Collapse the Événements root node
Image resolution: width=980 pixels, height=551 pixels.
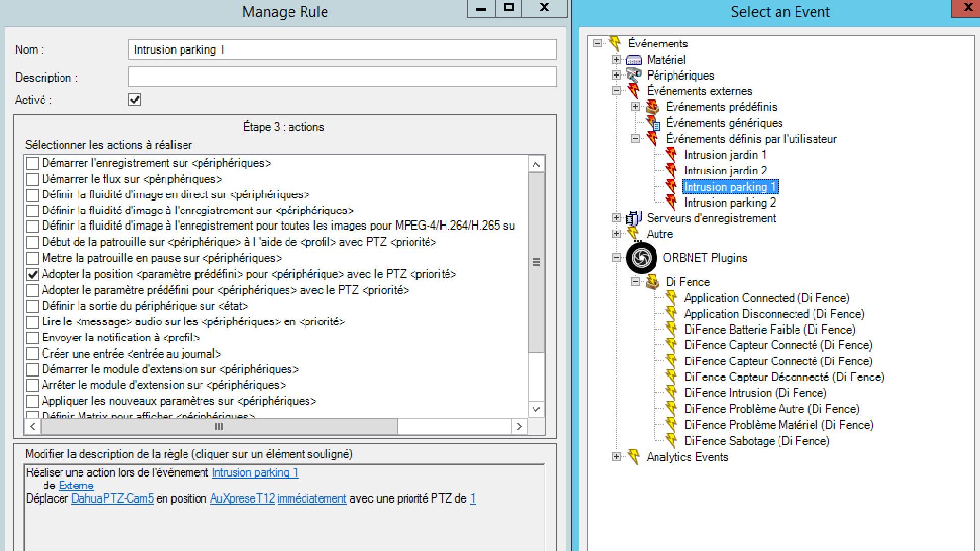coord(598,43)
